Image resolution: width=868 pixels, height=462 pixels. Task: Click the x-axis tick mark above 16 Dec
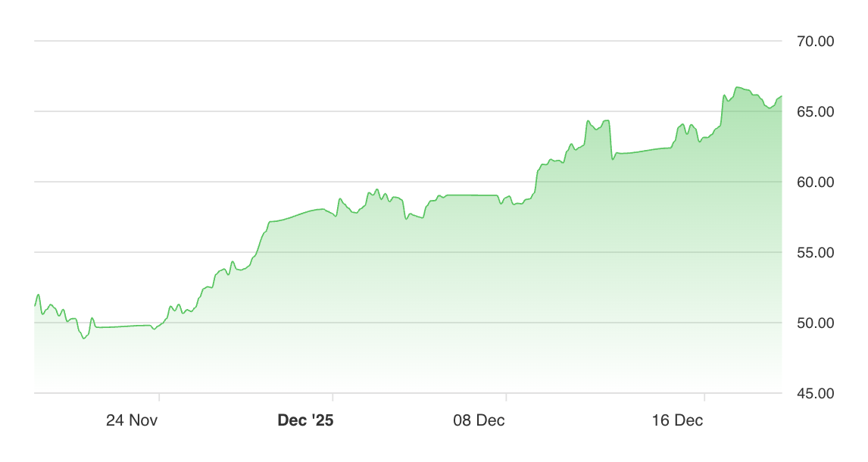click(x=704, y=397)
